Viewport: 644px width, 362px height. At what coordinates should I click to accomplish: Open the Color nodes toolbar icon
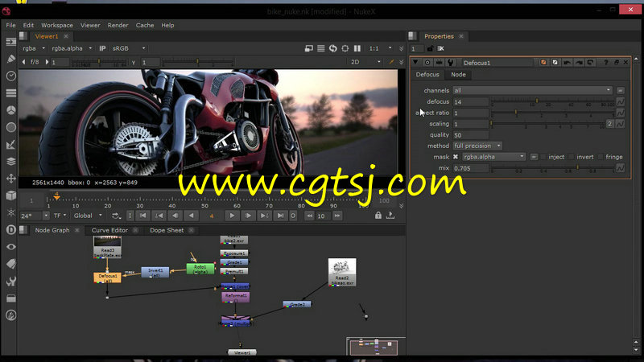(x=11, y=110)
